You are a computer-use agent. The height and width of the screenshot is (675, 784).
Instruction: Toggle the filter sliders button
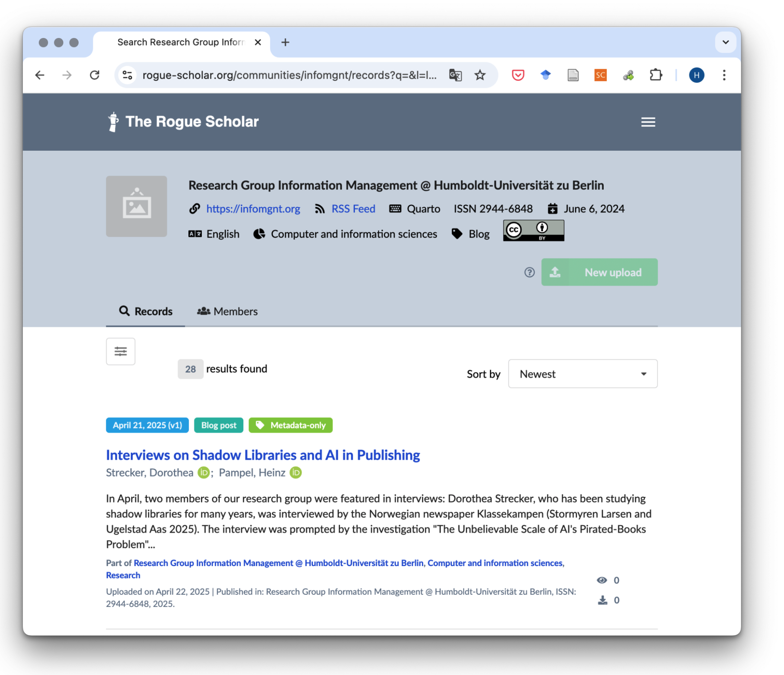121,351
